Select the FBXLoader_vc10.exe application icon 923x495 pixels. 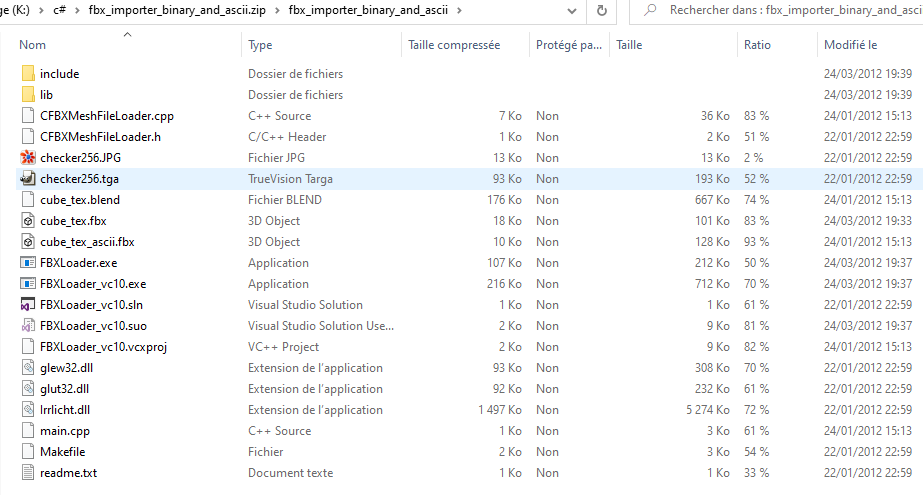(28, 284)
